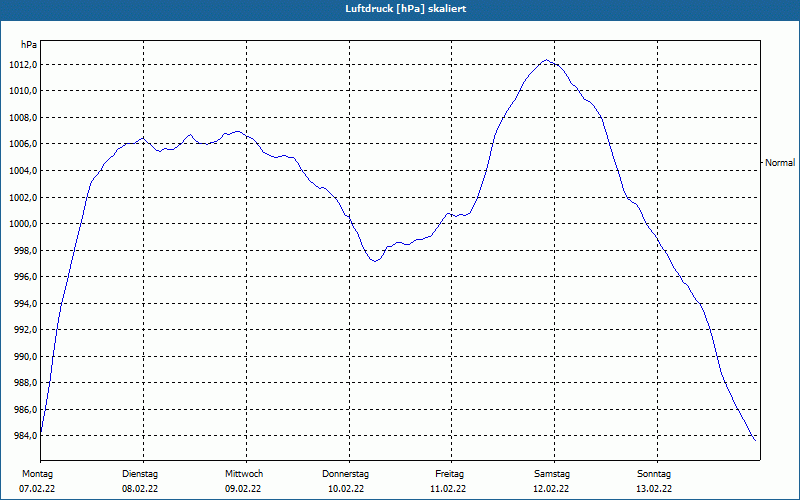Click the 988,0 y-axis value
Image resolution: width=800 pixels, height=500 pixels.
[25, 383]
